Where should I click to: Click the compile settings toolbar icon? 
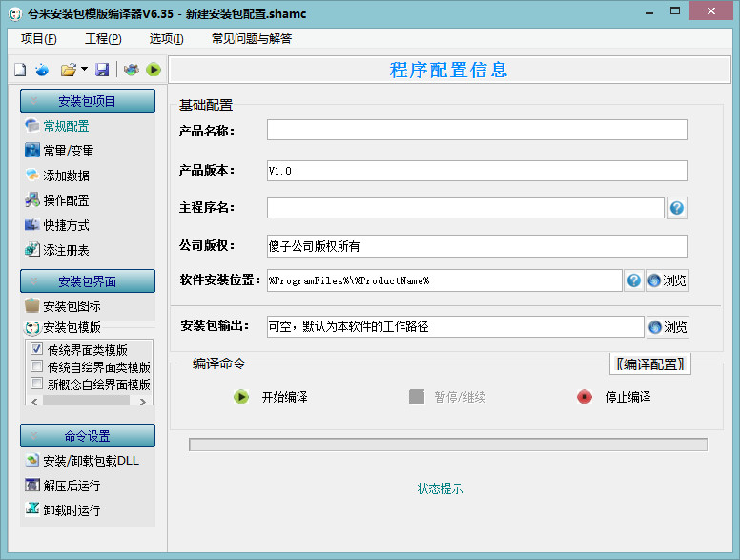coord(132,70)
